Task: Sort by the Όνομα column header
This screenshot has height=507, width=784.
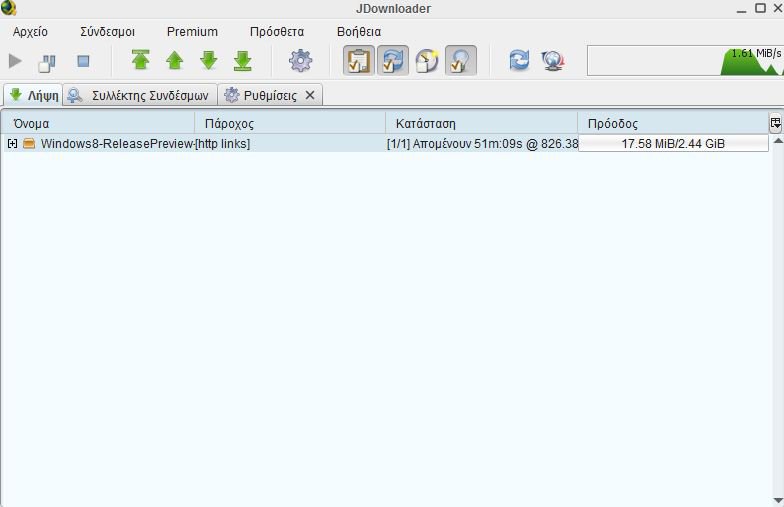Action: click(98, 123)
